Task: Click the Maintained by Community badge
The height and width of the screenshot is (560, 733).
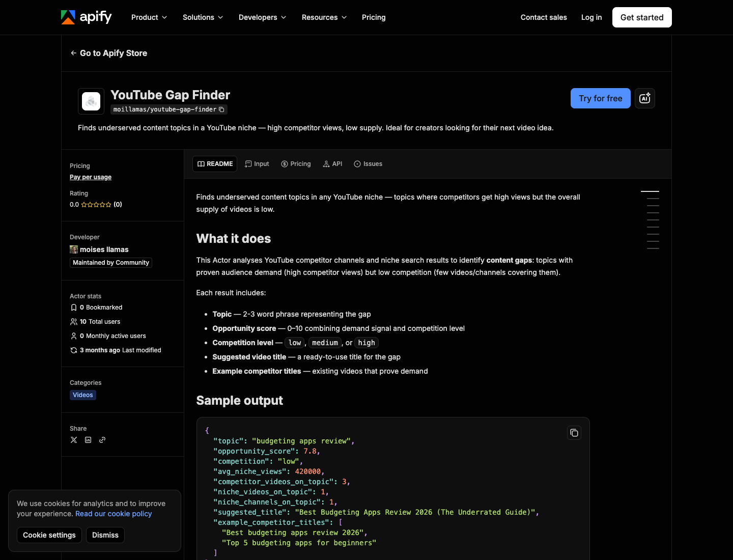Action: (x=111, y=263)
